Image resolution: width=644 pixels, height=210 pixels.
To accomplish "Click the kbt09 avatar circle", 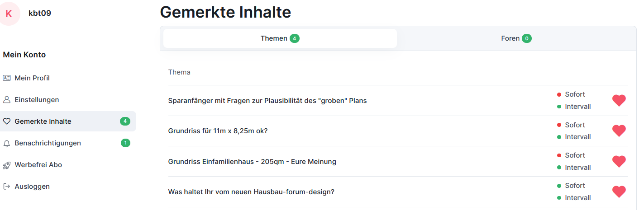I will [x=9, y=14].
